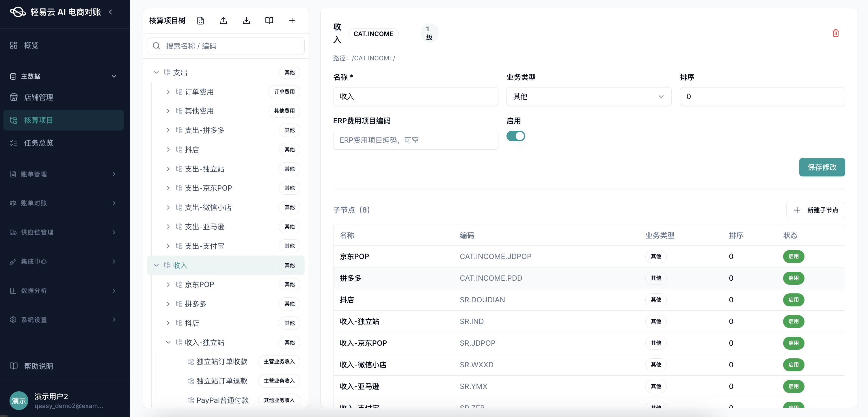Screen dimensions: 868x417
Task: Click the 排序 input field
Action: click(762, 97)
